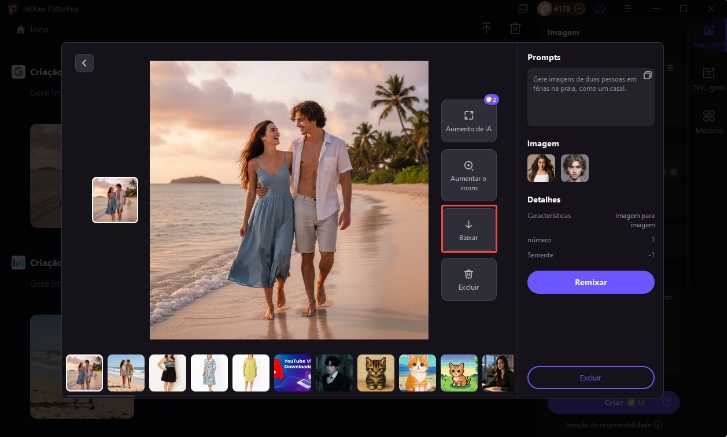Click the main beach couple preview image
Viewport: 727px width, 437px height.
coord(289,200)
